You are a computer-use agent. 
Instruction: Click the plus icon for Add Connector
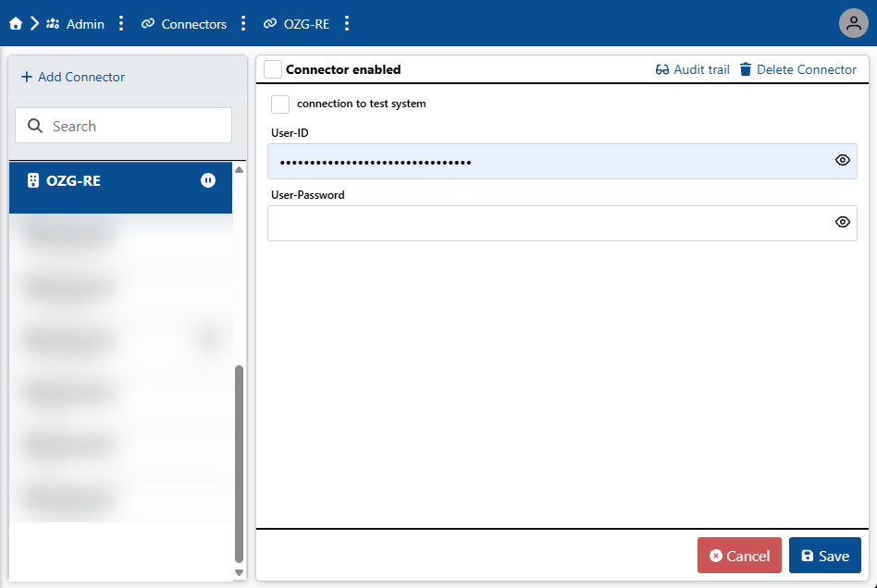[26, 77]
